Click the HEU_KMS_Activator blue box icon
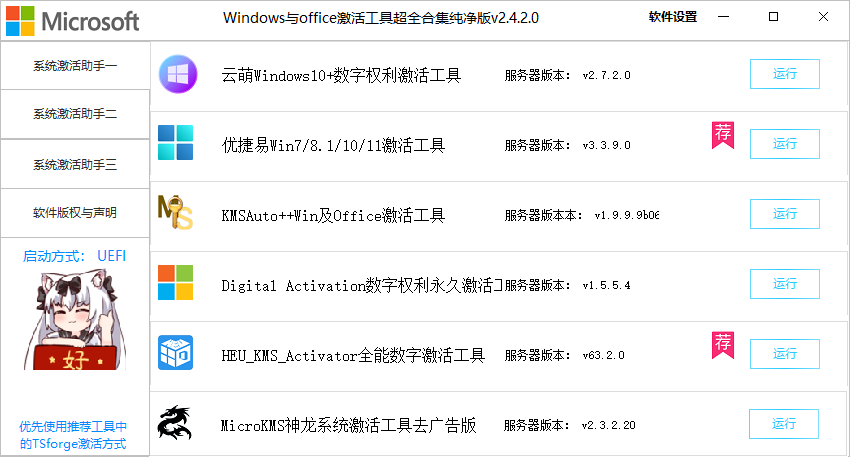This screenshot has width=850, height=457. [177, 353]
